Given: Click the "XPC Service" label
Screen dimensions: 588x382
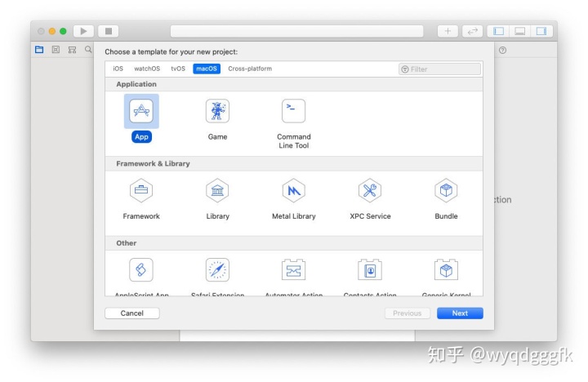Looking at the screenshot, I should [370, 216].
